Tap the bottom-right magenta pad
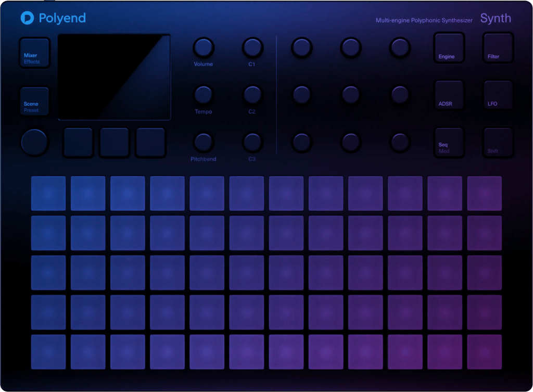The image size is (533, 392). 484,352
